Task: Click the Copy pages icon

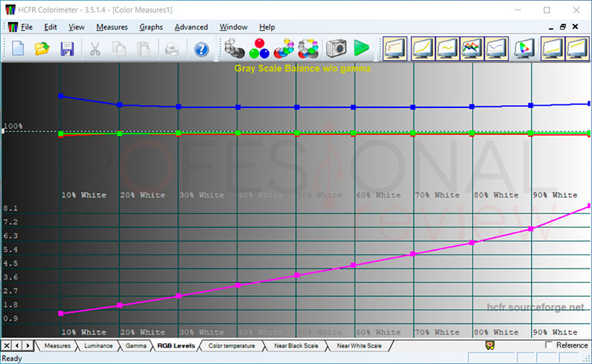Action: pyautogui.click(x=119, y=49)
